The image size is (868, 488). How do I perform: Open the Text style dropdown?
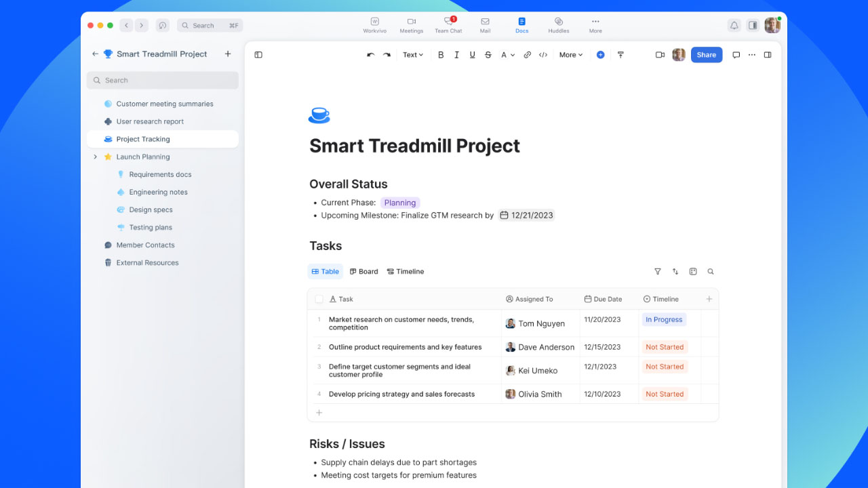tap(412, 55)
